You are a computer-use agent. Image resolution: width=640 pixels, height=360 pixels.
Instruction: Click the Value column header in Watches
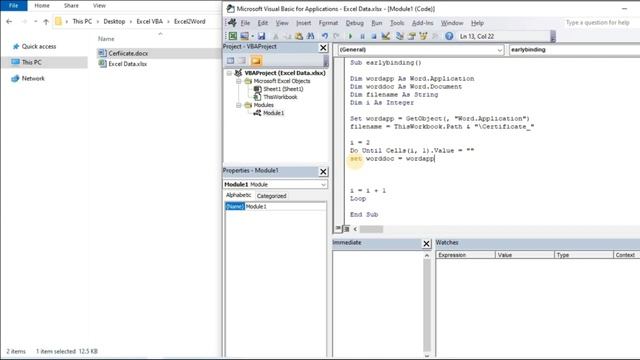point(524,255)
